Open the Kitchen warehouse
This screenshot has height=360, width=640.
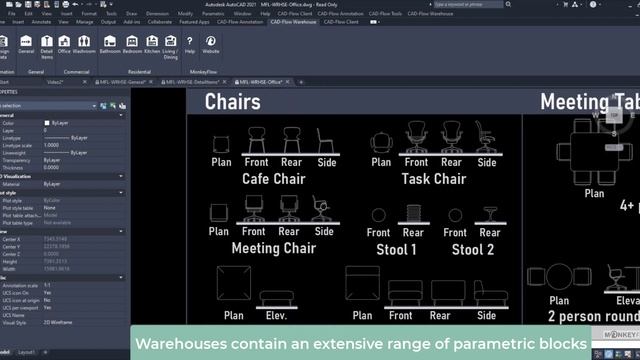[x=152, y=44]
